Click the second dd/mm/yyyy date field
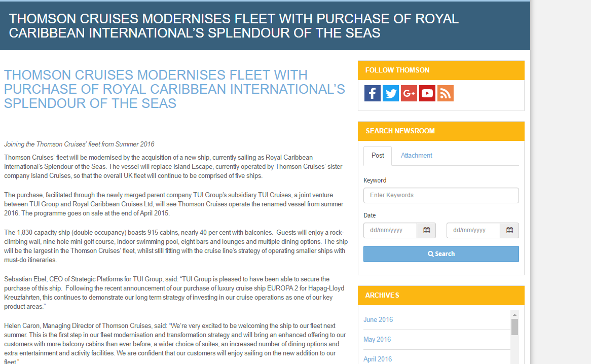This screenshot has width=591, height=364. pyautogui.click(x=473, y=230)
